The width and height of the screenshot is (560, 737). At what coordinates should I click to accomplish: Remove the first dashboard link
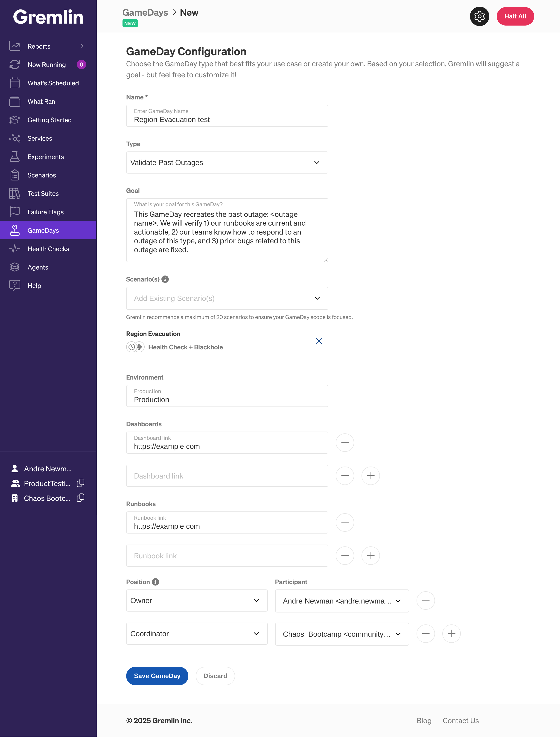tap(345, 442)
